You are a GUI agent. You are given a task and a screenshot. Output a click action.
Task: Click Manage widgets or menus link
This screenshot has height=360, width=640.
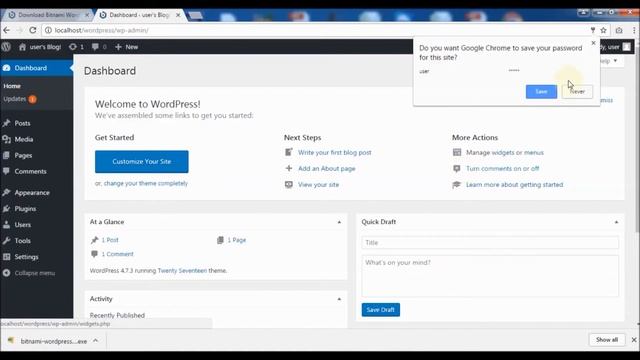point(505,153)
